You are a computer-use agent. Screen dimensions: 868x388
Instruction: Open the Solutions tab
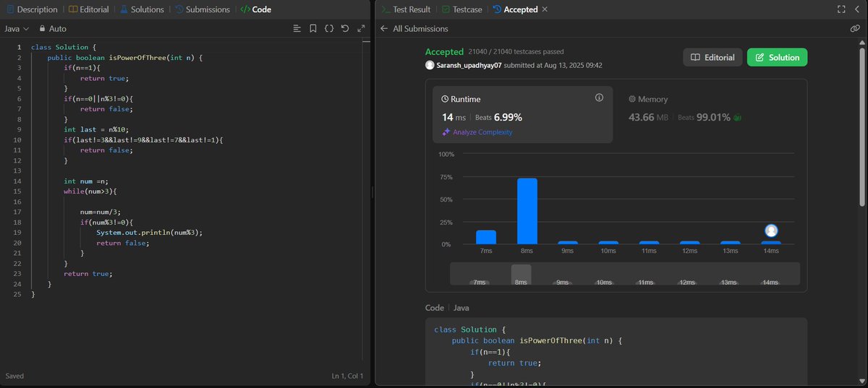142,9
